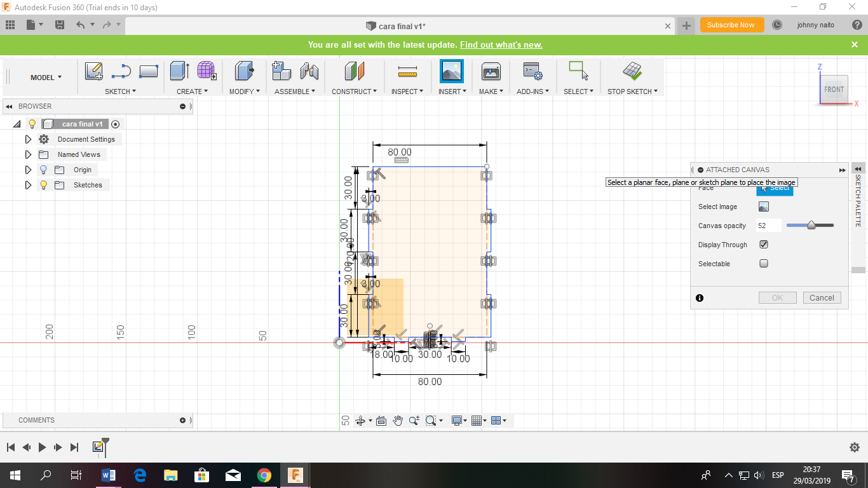Click the Face Select button
Viewport: 868px width, 488px height.
click(775, 189)
